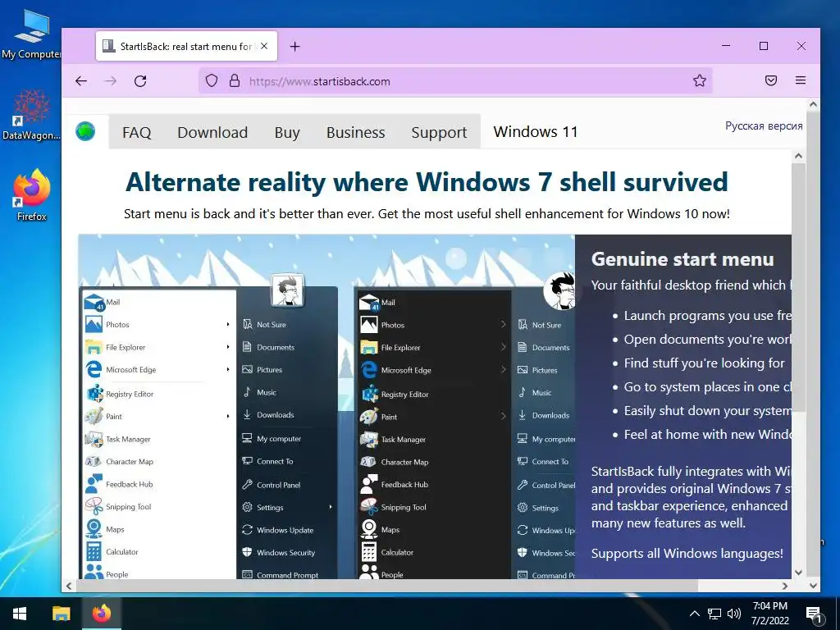The image size is (840, 630).
Task: Switch to Русская версия link
Action: [x=764, y=126]
